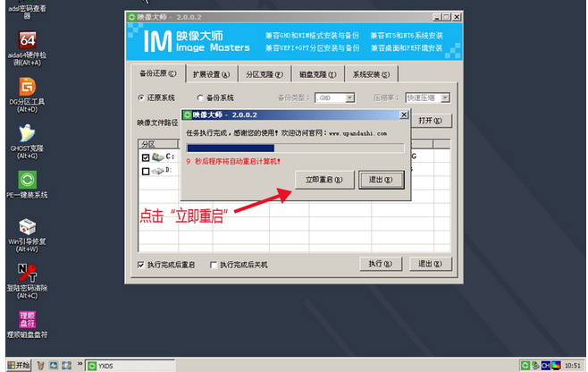Screen dimensions: 588x372
Task: Click the D: drive icon in partition list
Action: click(158, 171)
